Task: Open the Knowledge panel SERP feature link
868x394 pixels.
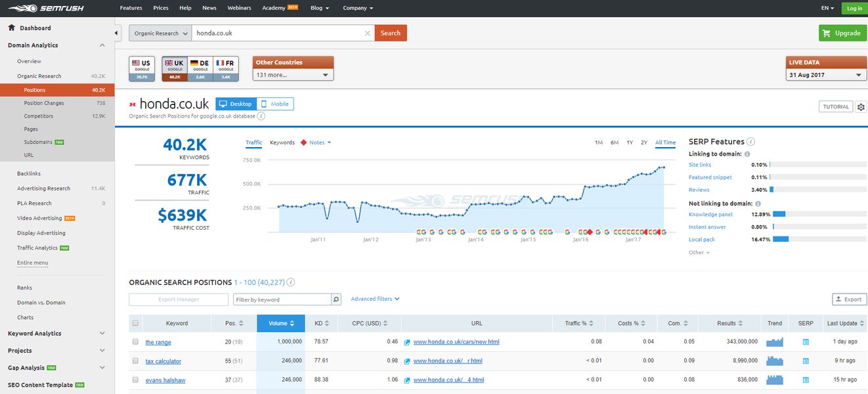Action: (710, 214)
